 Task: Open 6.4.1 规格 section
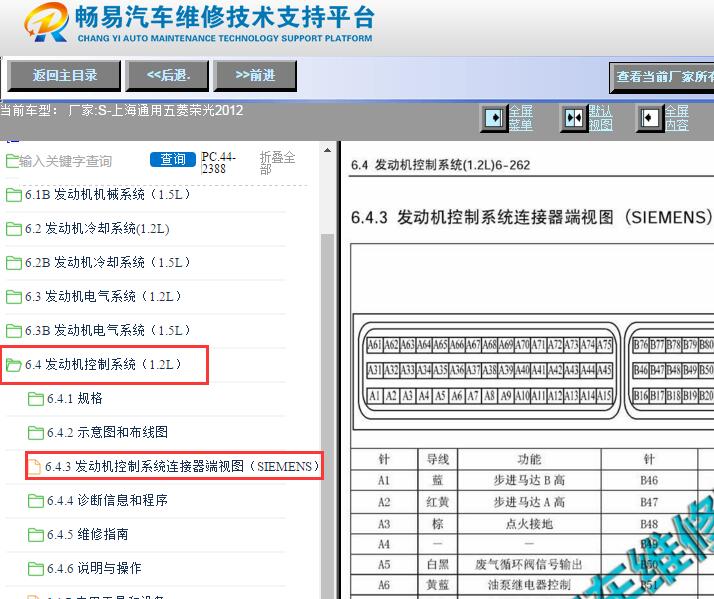75,399
